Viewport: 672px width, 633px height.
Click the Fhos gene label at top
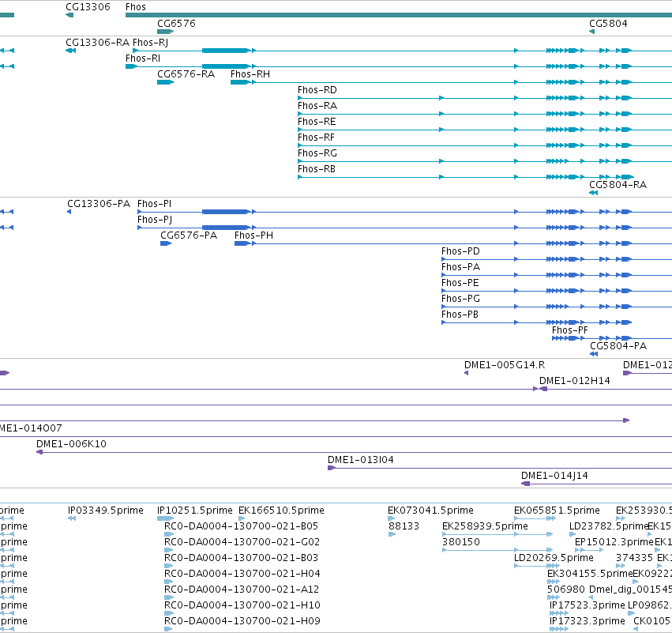[x=136, y=7]
